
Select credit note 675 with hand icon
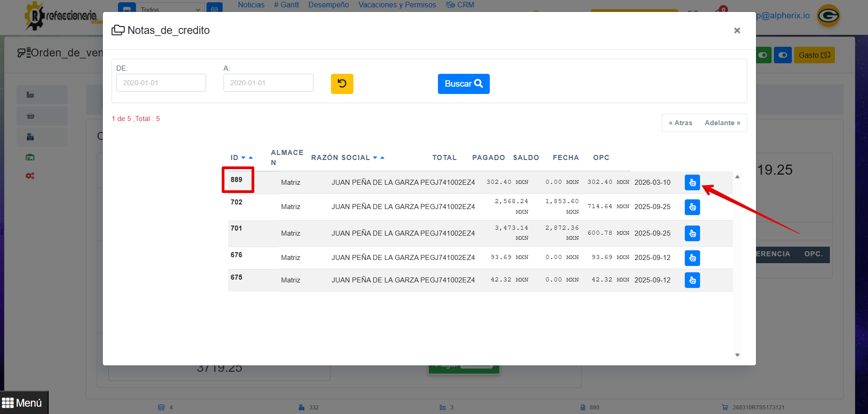click(692, 280)
